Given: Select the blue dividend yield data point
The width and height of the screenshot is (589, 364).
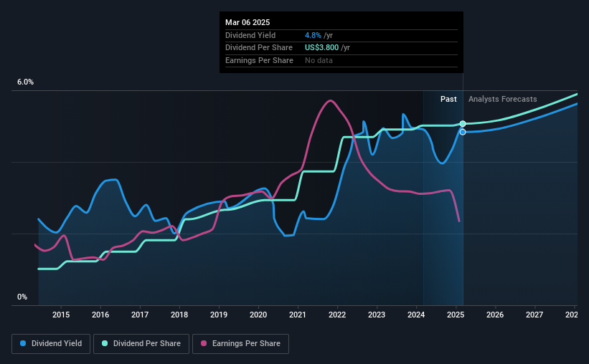Looking at the screenshot, I should 463,132.
